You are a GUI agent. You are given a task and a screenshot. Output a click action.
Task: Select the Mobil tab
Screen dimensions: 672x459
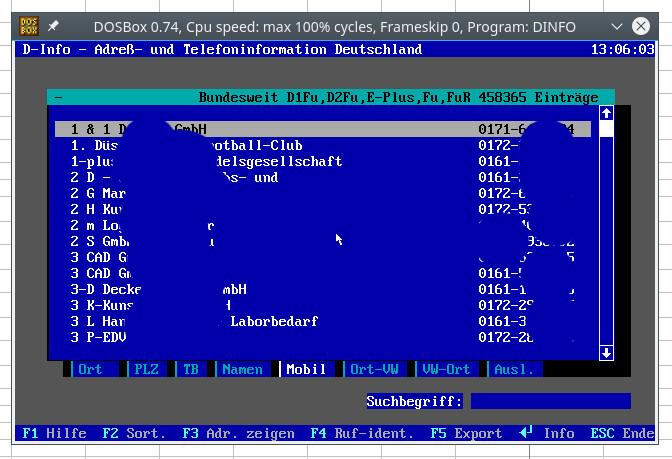pos(306,369)
